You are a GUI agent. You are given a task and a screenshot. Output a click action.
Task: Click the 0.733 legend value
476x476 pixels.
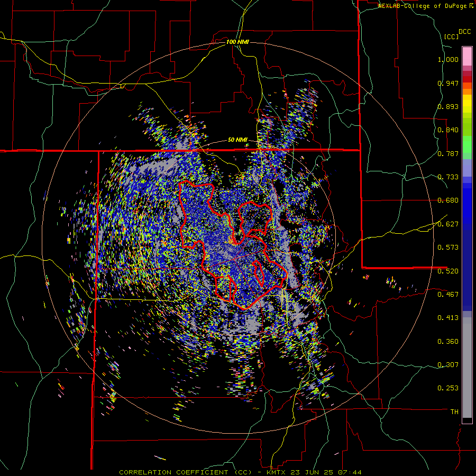[448, 177]
